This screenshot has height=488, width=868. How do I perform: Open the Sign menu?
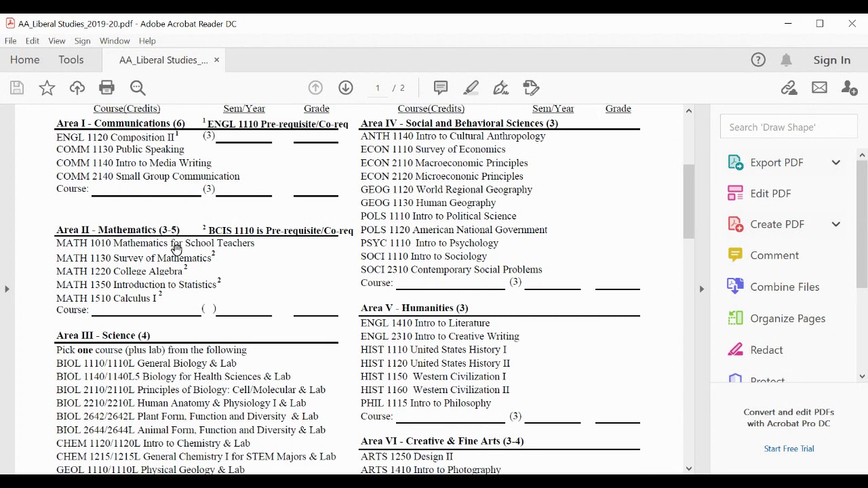pos(82,41)
